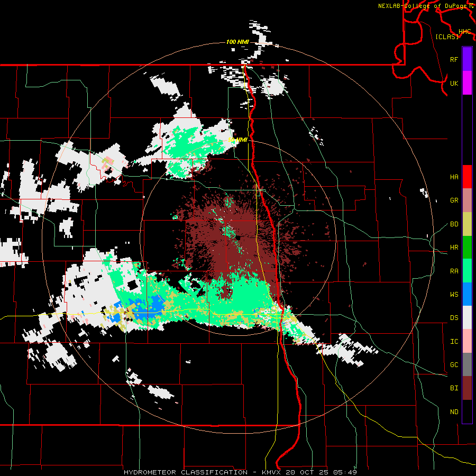Image resolution: width=476 pixels, height=476 pixels.
Task: Click the GC legend label
Action: pyautogui.click(x=454, y=365)
